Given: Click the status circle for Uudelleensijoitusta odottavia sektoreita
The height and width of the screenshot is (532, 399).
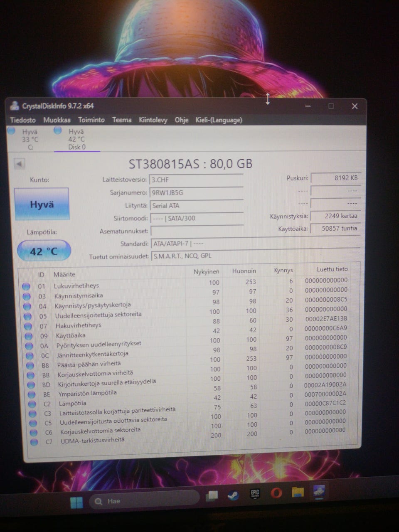Looking at the screenshot, I should click(33, 423).
